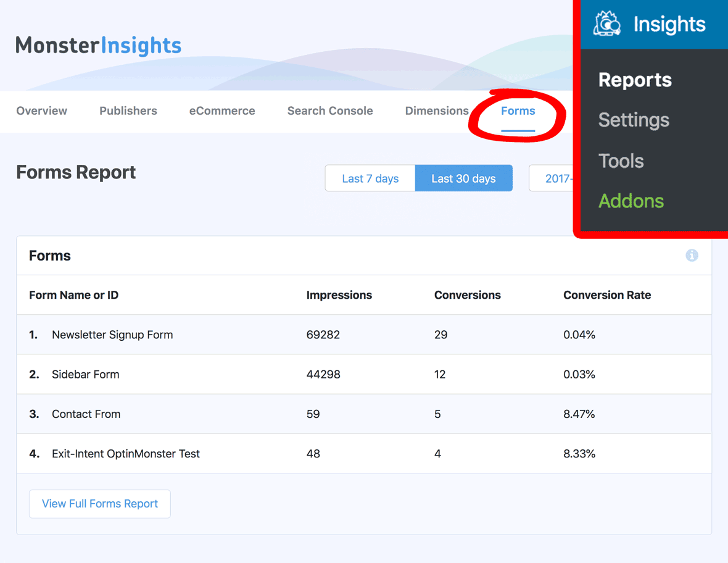Select the Sidebar Form row
The image size is (728, 563).
pyautogui.click(x=85, y=374)
